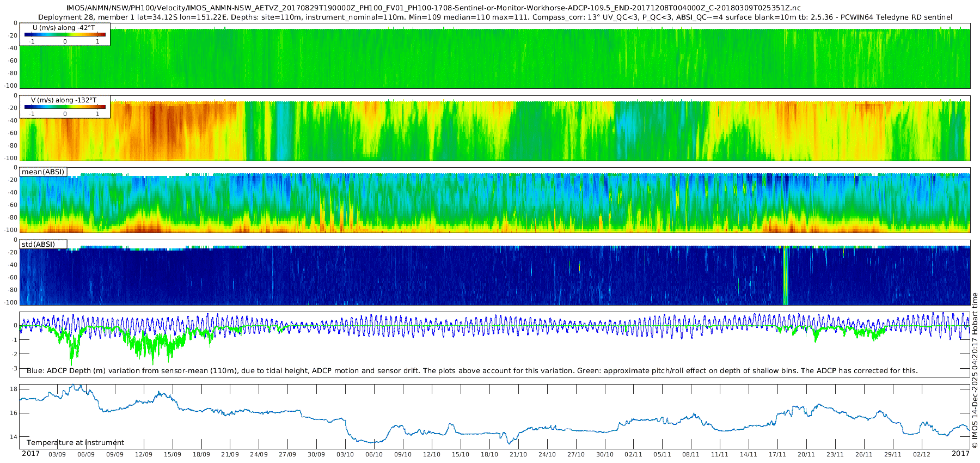This screenshot has width=980, height=463.
Task: Click the V (m/s) along -132°T colorbar
Action: point(65,107)
